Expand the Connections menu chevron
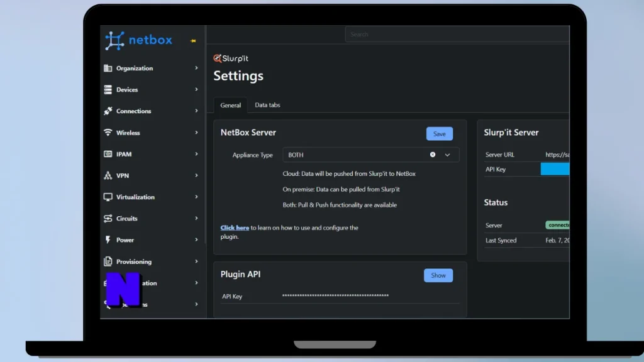644x362 pixels. [x=196, y=111]
